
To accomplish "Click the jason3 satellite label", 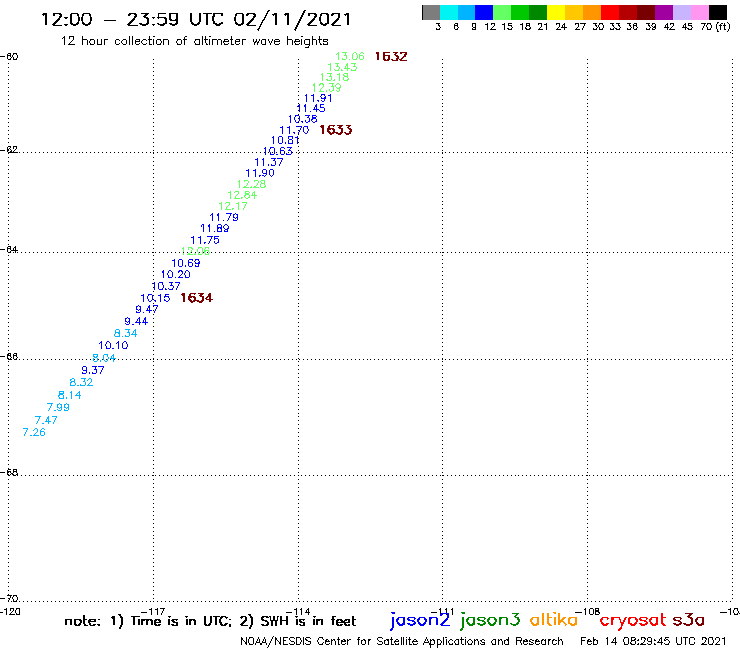I will [x=490, y=620].
